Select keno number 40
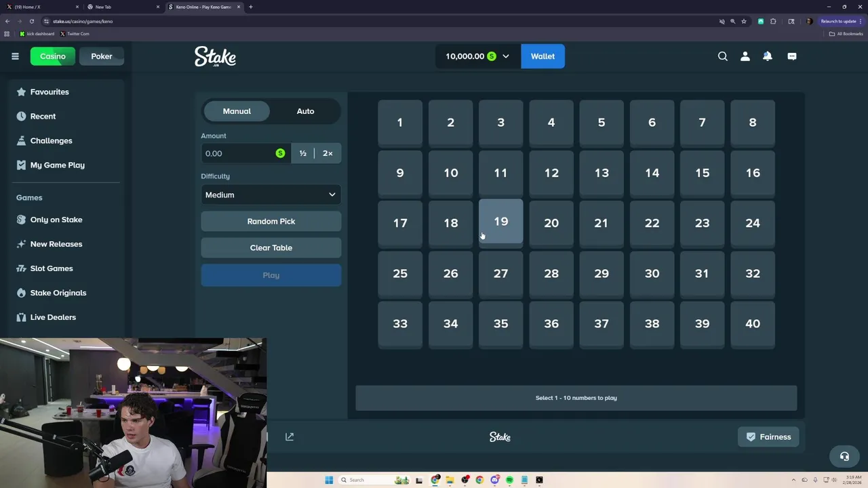Viewport: 868px width, 488px height. pos(753,324)
